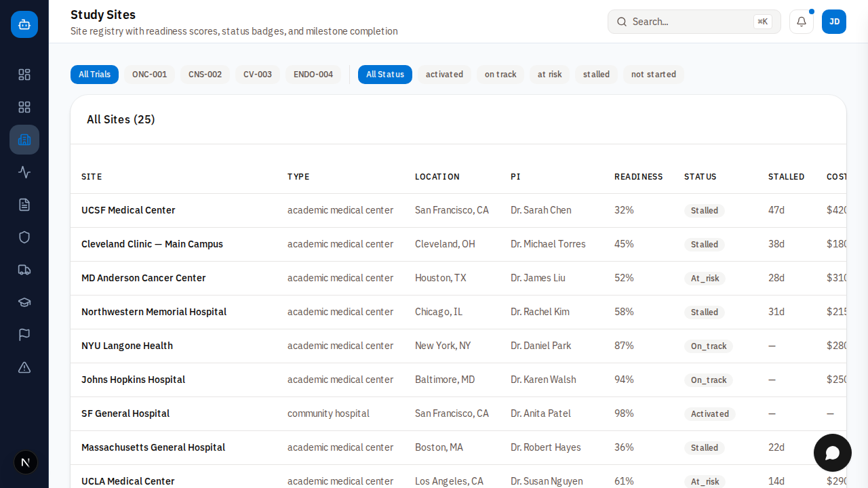Sort by the STATUS column header
Screen dimensions: 868x488
[x=701, y=177]
